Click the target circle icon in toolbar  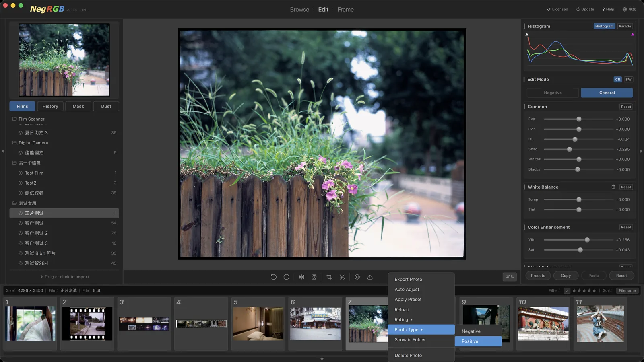point(357,277)
